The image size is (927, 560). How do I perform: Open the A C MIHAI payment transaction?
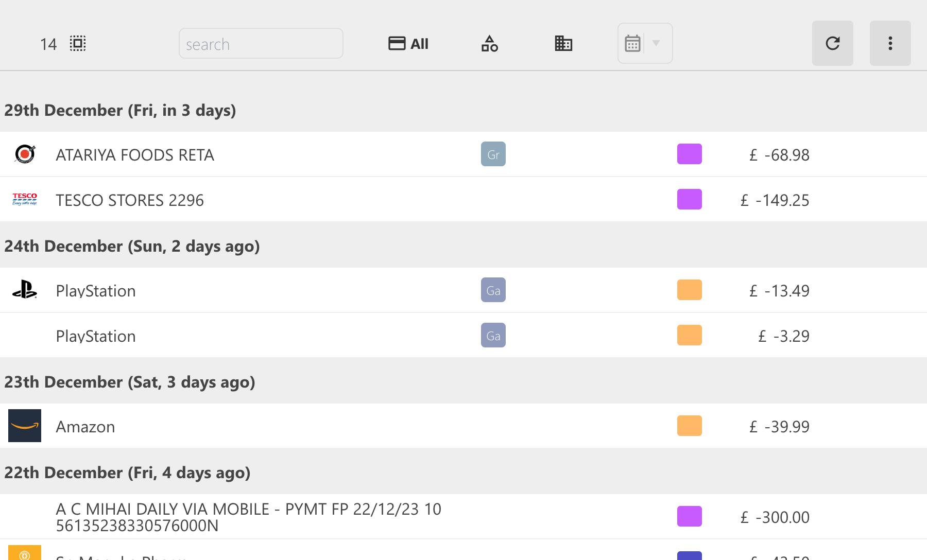(309, 516)
